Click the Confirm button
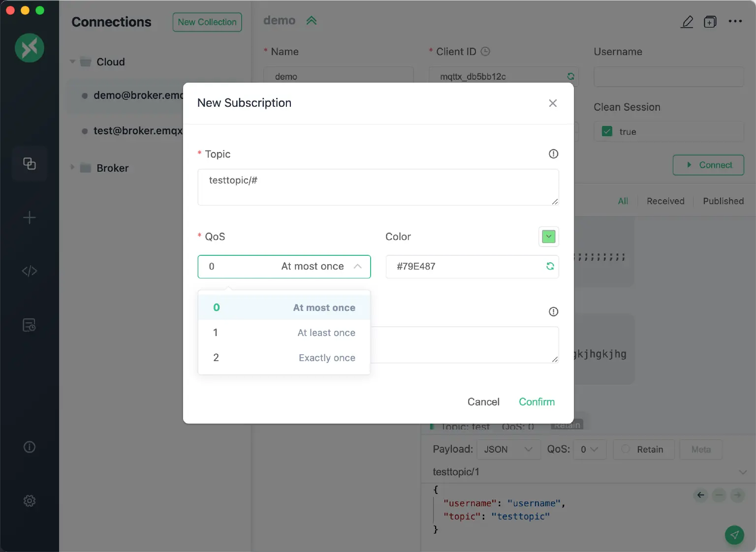756x552 pixels. 536,402
